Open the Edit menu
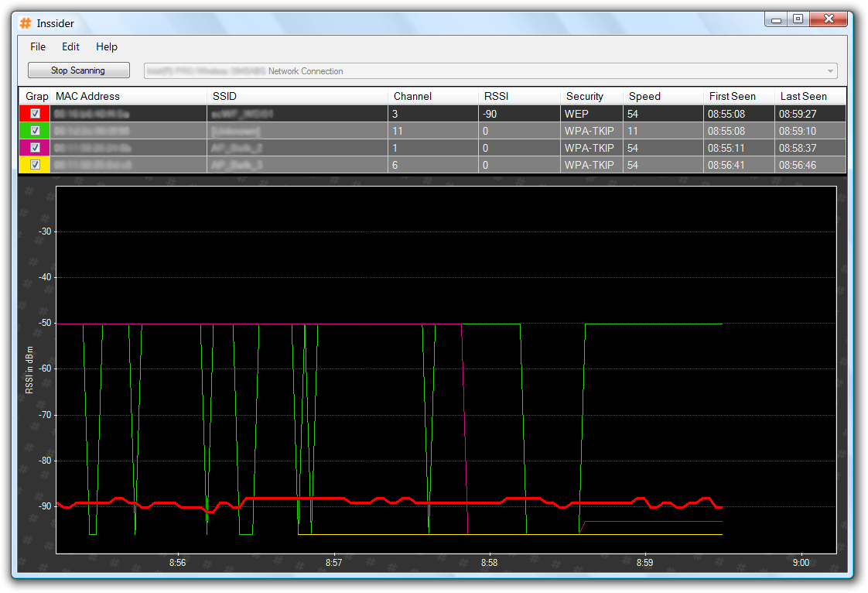This screenshot has height=593, width=868. click(x=70, y=47)
